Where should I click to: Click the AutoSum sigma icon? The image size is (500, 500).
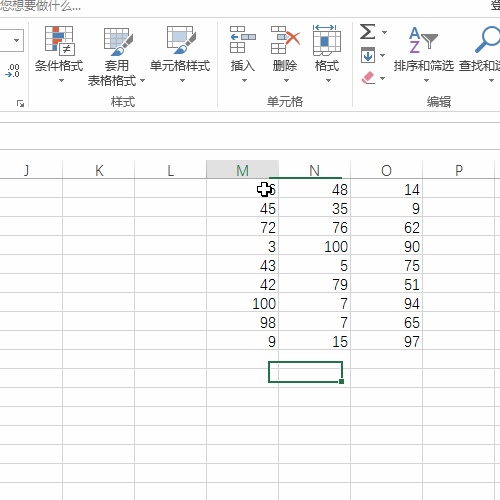pos(368,32)
